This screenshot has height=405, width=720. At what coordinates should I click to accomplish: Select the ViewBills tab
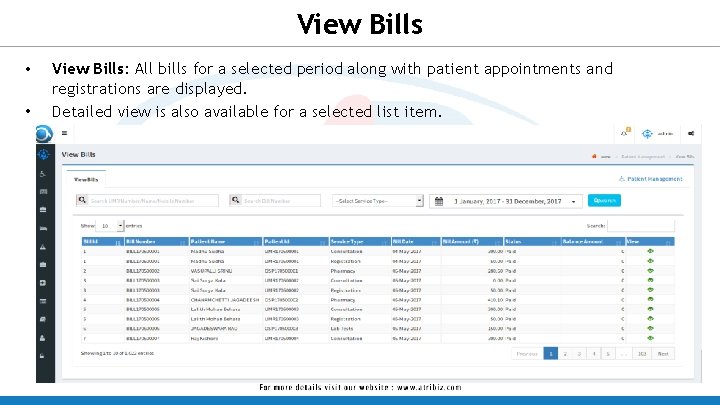[x=86, y=179]
